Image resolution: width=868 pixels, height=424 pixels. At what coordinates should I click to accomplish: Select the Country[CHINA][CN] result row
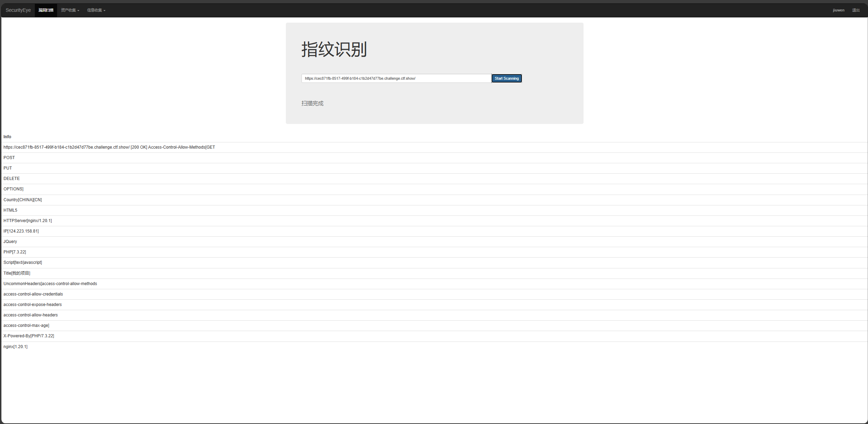point(23,200)
